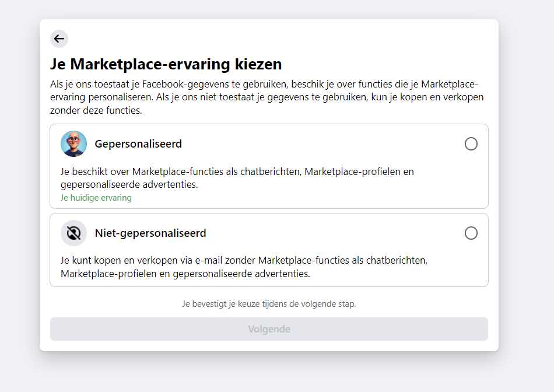Screen dimensions: 554x392
Task: Select the Gepersonaliseerd radio button
Action: click(x=471, y=144)
